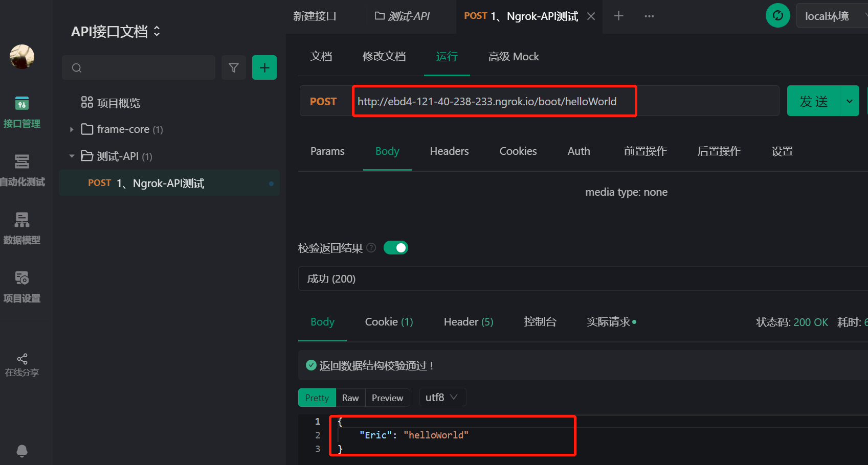Click the notification bell icon
The height and width of the screenshot is (465, 868).
(x=22, y=451)
